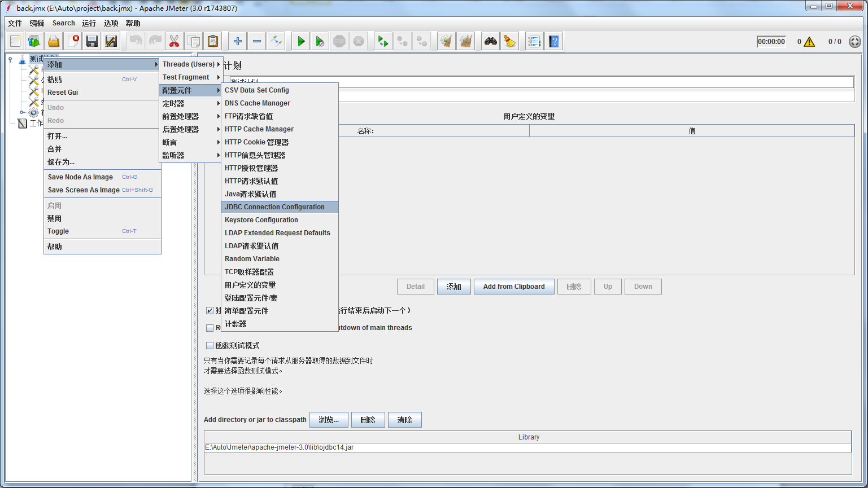
Task: Select 用户定义的变量 config element
Action: [x=280, y=285]
